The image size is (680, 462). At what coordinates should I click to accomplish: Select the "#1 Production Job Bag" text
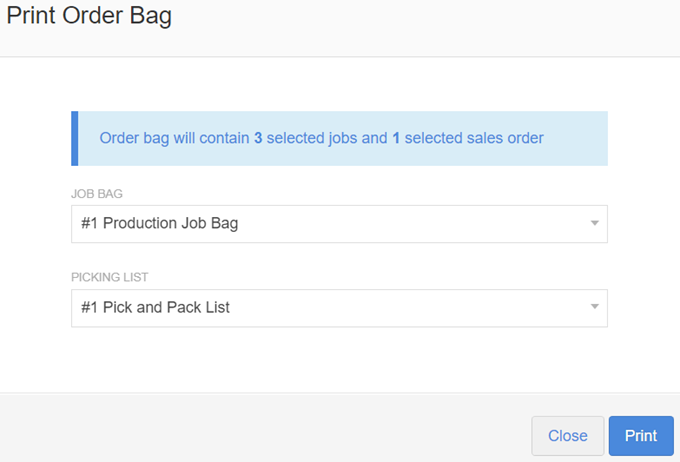[x=160, y=224]
